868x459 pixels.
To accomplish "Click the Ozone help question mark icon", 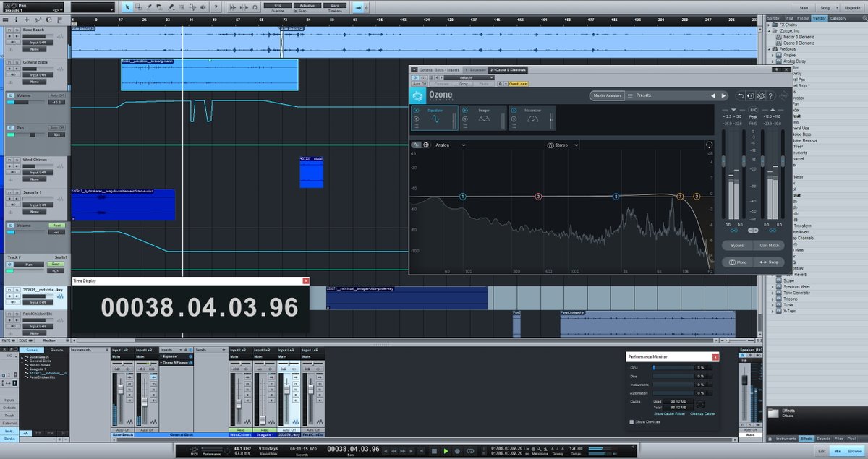I will (x=770, y=95).
